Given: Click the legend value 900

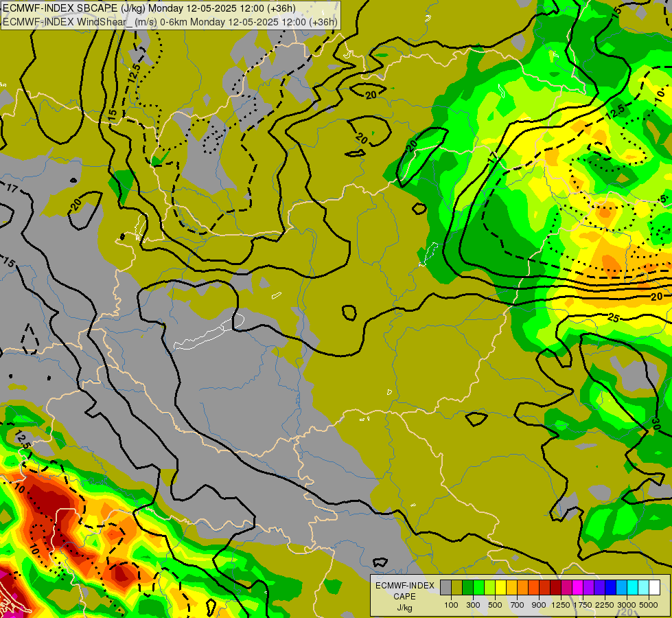Looking at the screenshot, I should [x=539, y=605].
